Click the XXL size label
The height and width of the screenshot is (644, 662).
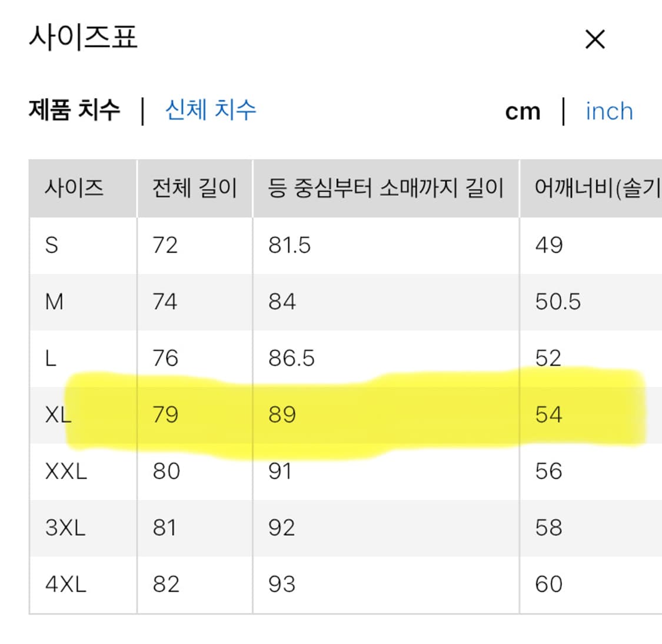tap(64, 470)
